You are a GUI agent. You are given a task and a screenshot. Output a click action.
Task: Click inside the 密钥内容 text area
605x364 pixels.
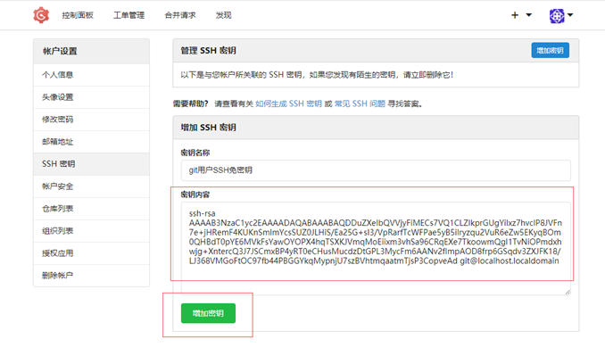point(376,249)
